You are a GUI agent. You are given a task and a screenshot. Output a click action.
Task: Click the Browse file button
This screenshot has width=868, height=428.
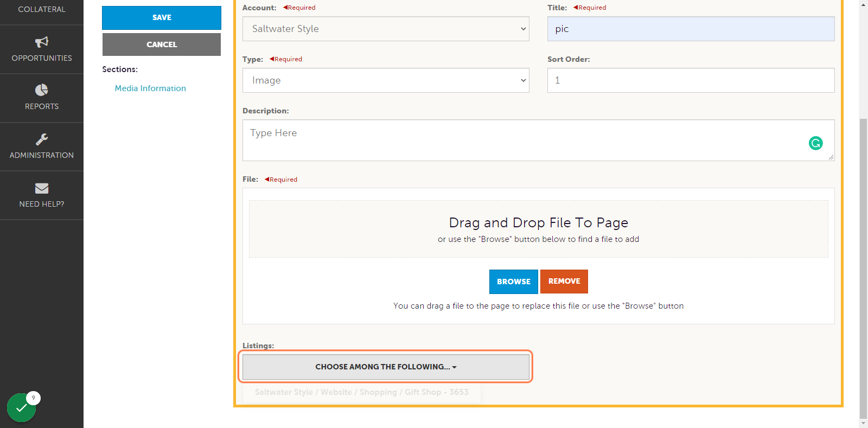[x=514, y=282]
